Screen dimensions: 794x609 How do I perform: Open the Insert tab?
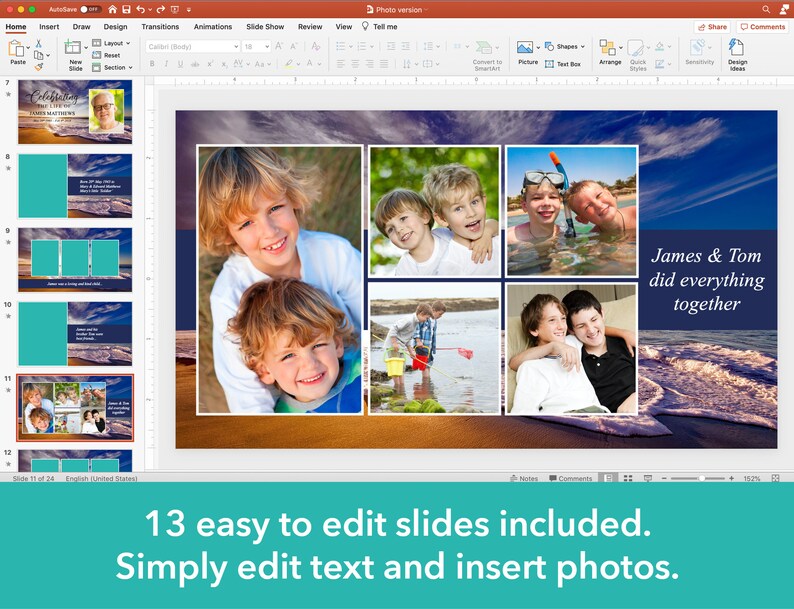pos(49,27)
